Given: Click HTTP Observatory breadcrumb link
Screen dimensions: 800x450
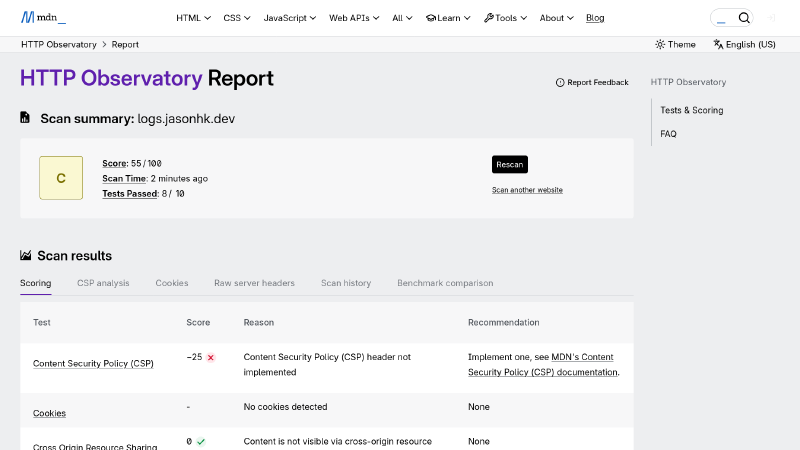Looking at the screenshot, I should [59, 44].
